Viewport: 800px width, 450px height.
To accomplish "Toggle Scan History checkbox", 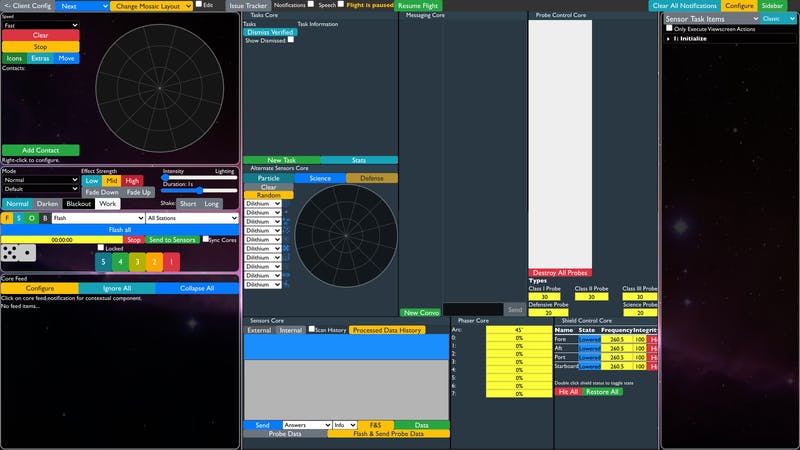I will [x=311, y=329].
